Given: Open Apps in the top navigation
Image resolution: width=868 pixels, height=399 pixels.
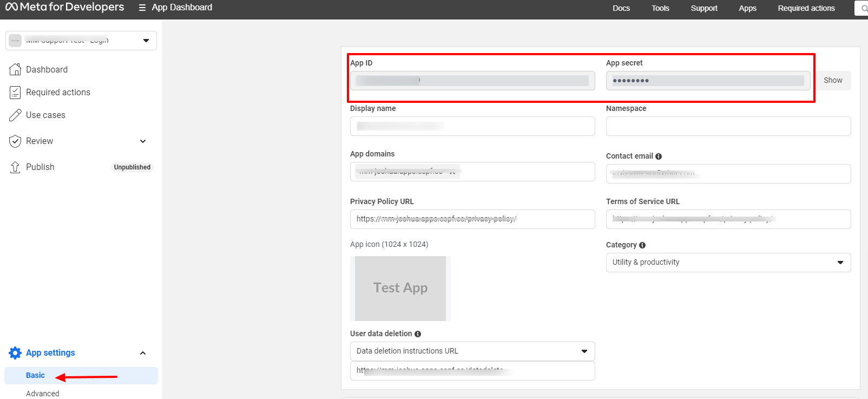Looking at the screenshot, I should [x=747, y=8].
